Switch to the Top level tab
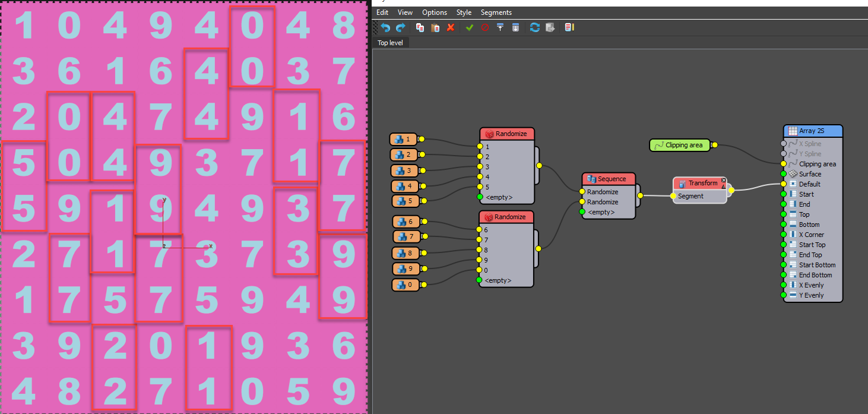868x414 pixels. pyautogui.click(x=390, y=42)
